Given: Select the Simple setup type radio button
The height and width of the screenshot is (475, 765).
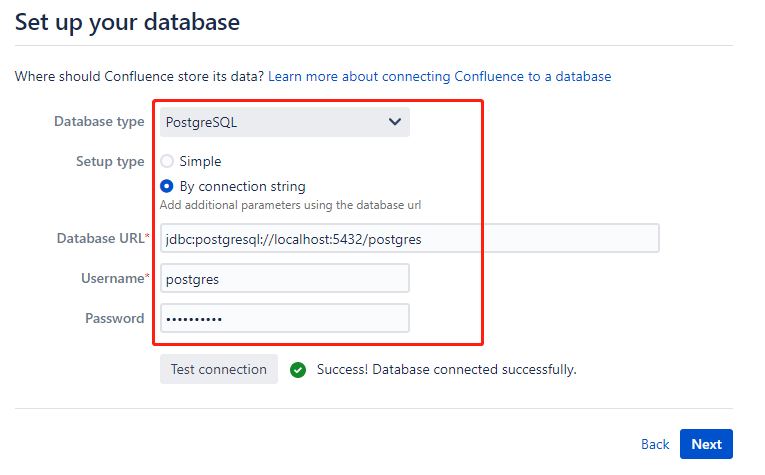Looking at the screenshot, I should pyautogui.click(x=167, y=161).
